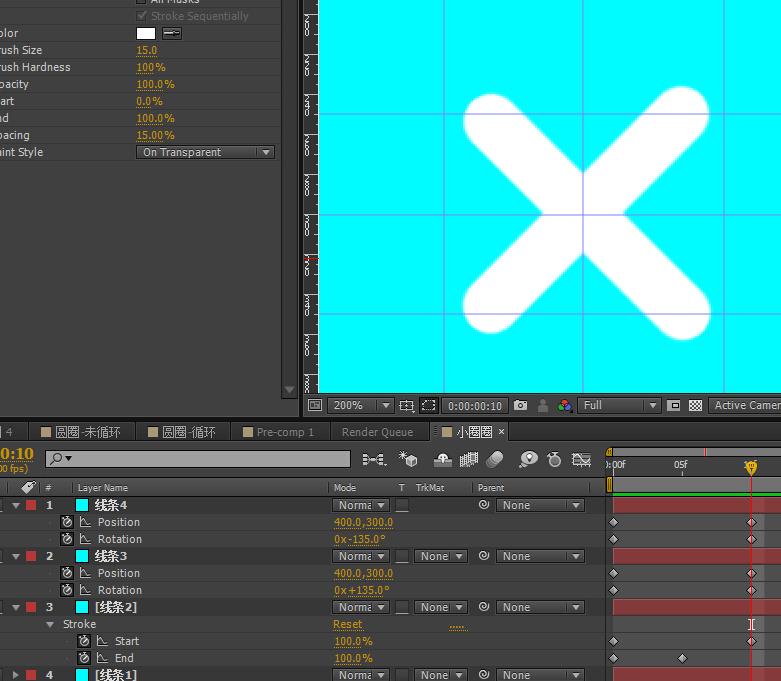
Task: Open the brush color eyedropper
Action: tap(172, 33)
